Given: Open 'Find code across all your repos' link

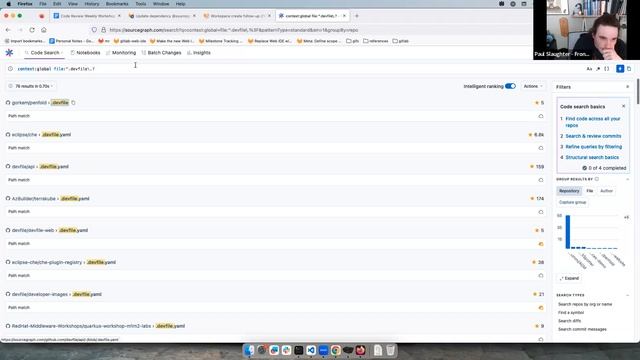Looking at the screenshot, I should tap(593, 122).
